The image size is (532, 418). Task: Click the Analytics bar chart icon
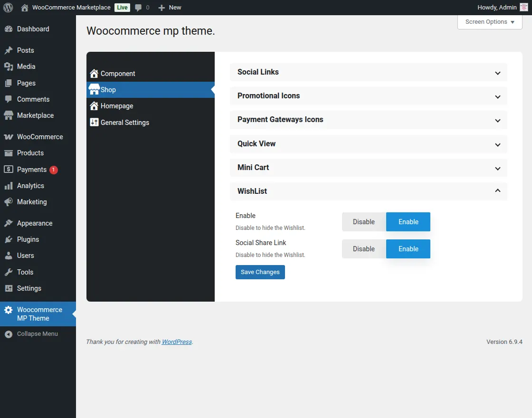pyautogui.click(x=9, y=186)
